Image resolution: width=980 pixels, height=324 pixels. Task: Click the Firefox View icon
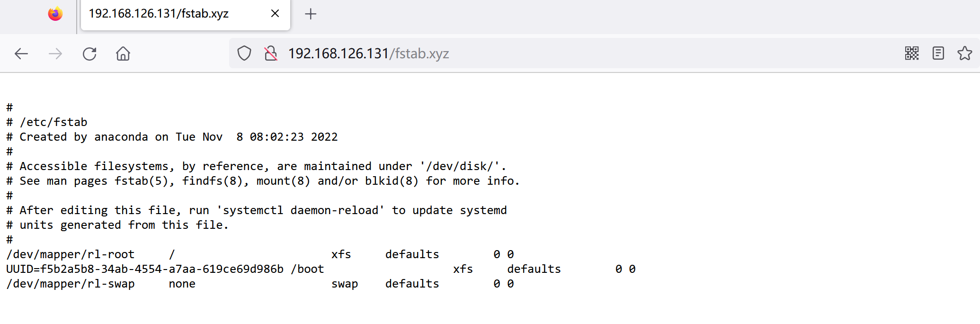[55, 14]
